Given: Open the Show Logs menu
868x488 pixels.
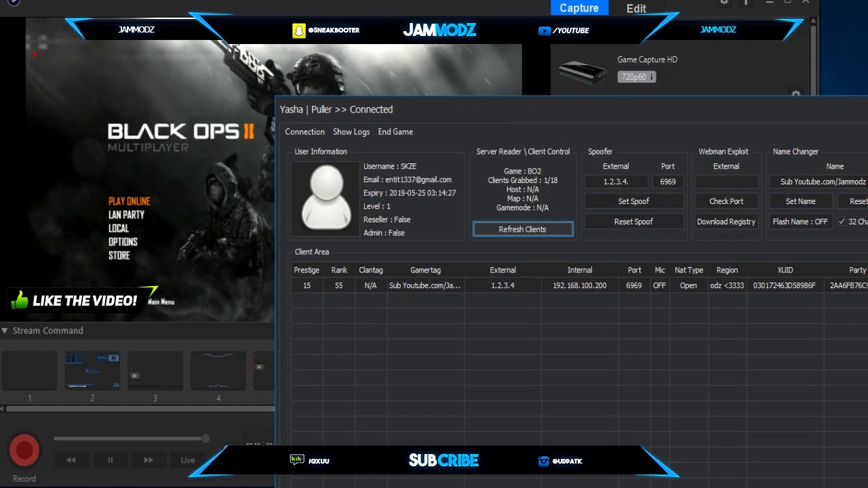Looking at the screenshot, I should (x=351, y=132).
